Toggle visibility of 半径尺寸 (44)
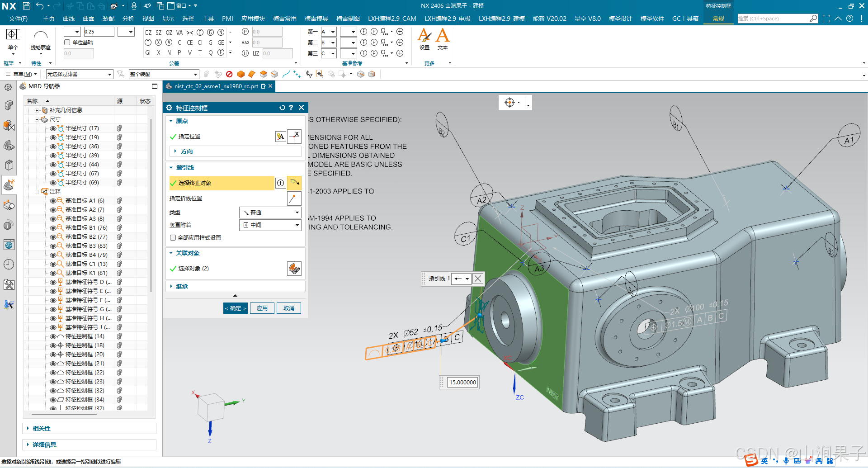Screen dimensions: 868x468 [53, 165]
